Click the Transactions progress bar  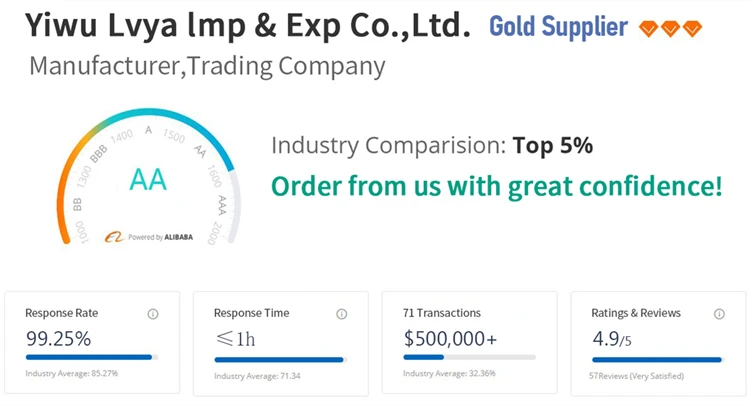pyautogui.click(x=469, y=357)
